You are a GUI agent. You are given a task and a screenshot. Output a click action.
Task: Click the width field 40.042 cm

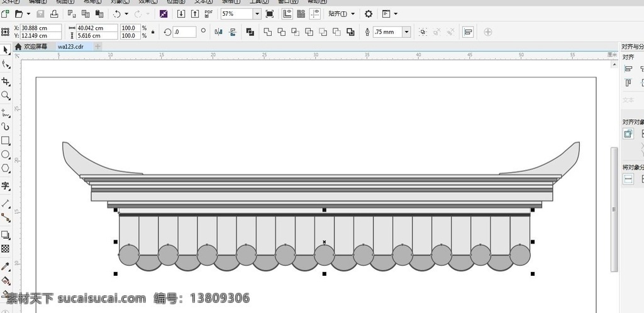coord(97,28)
